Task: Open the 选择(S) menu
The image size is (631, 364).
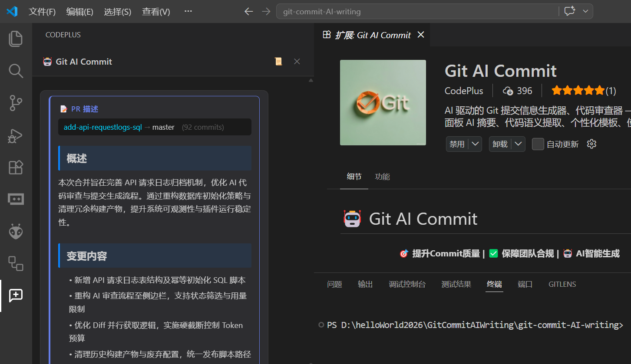Action: click(x=118, y=12)
